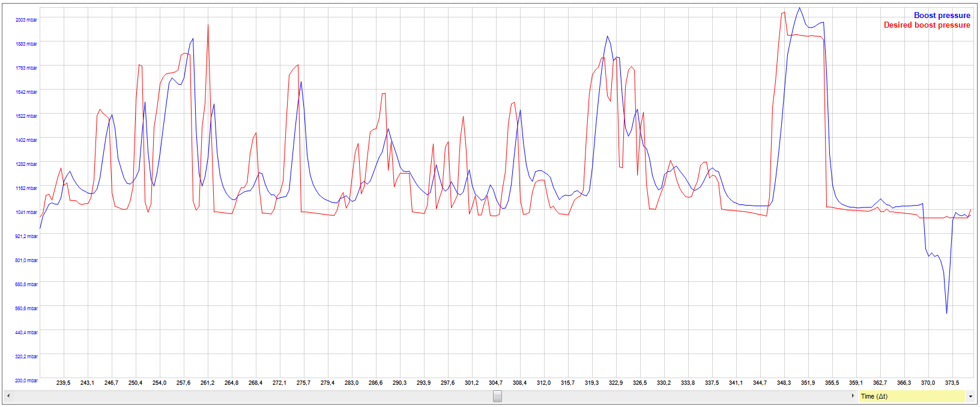
Task: Click the 1522 mbar y-axis label
Action: (26, 116)
